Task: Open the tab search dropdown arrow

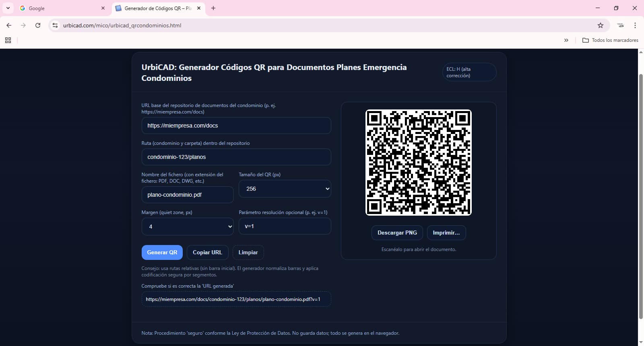Action: click(x=8, y=8)
